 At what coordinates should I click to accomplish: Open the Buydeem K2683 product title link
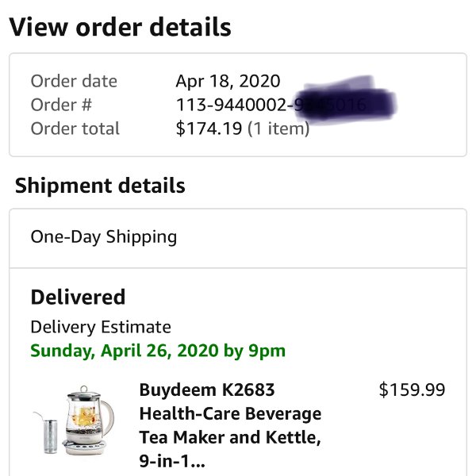230,425
